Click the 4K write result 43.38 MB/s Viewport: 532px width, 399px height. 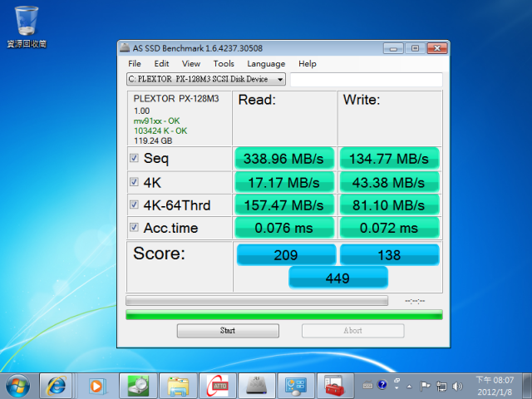point(389,183)
